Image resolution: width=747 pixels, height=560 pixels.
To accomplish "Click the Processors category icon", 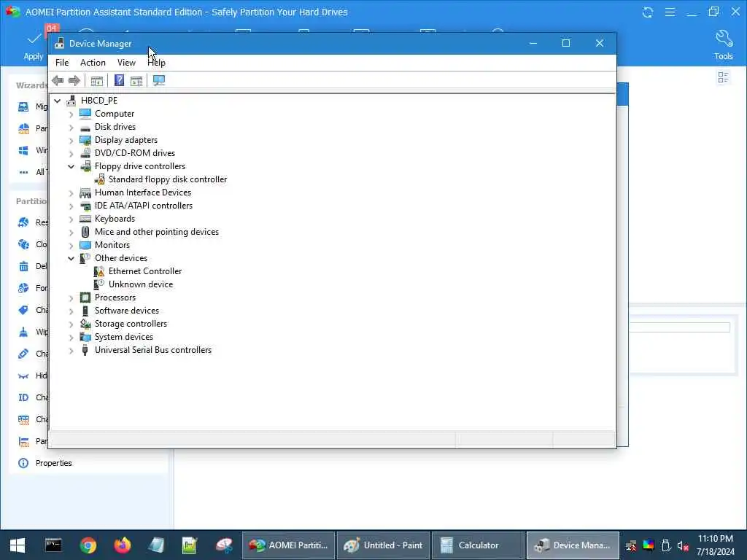I will point(85,297).
